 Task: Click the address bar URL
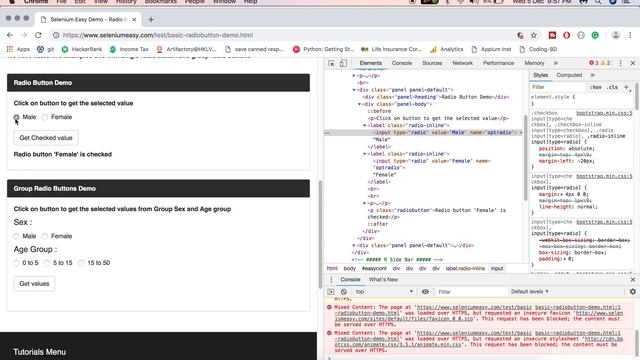[158, 35]
